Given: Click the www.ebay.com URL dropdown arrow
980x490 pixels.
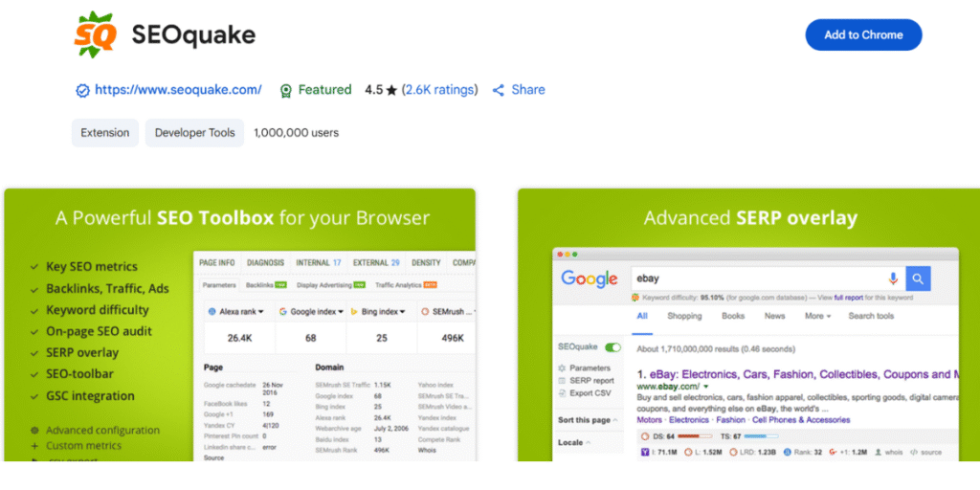Looking at the screenshot, I should (706, 388).
